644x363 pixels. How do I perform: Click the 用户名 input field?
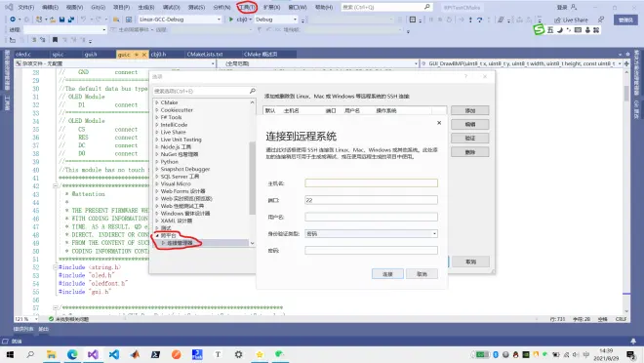372,217
